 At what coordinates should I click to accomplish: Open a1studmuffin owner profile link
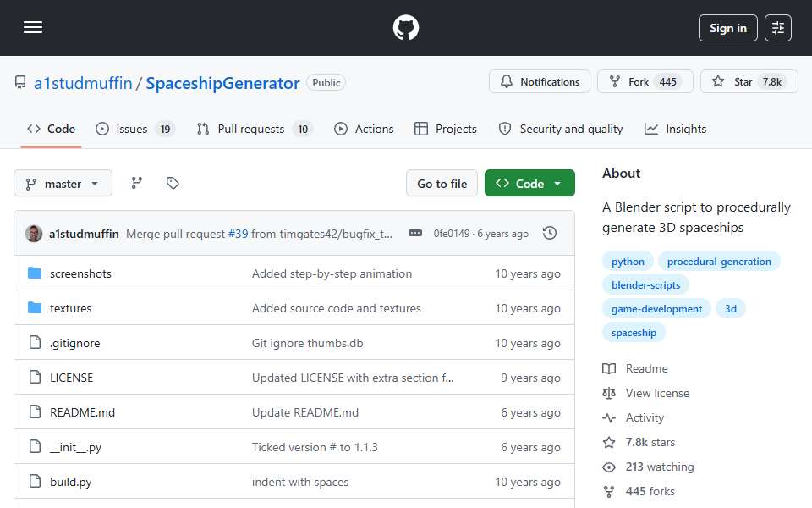pos(83,83)
